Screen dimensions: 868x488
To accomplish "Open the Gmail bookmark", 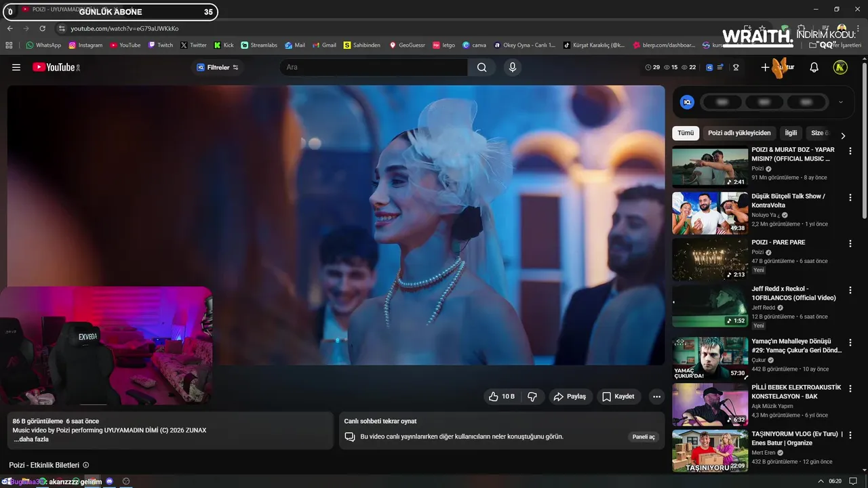I will click(x=324, y=45).
